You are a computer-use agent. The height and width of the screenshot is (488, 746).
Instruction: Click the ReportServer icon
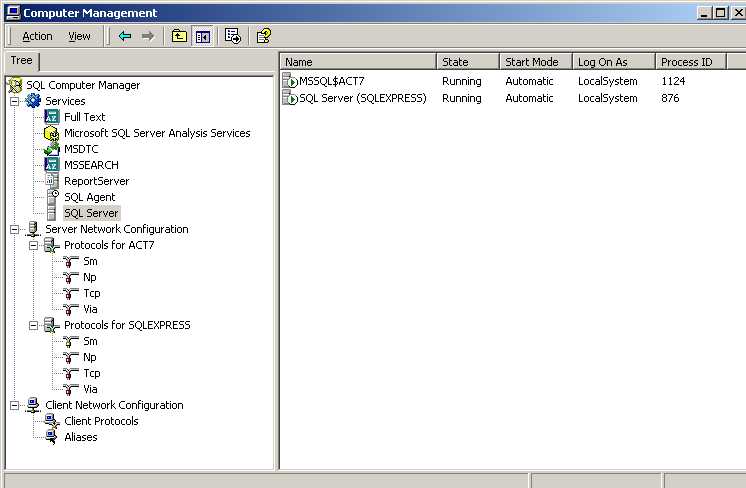pos(51,181)
